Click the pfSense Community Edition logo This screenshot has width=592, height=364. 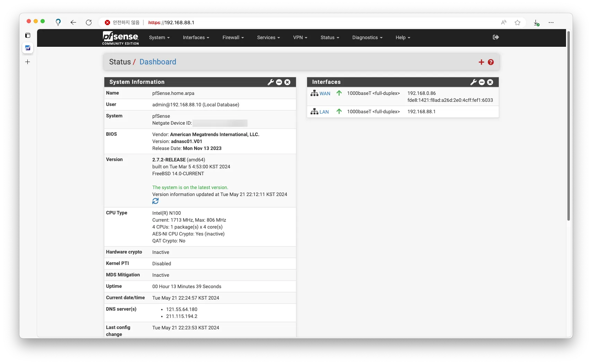pyautogui.click(x=120, y=38)
